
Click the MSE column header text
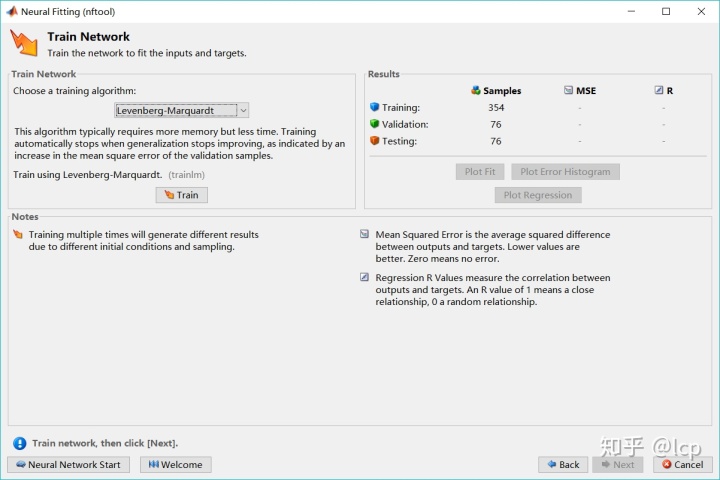[586, 91]
